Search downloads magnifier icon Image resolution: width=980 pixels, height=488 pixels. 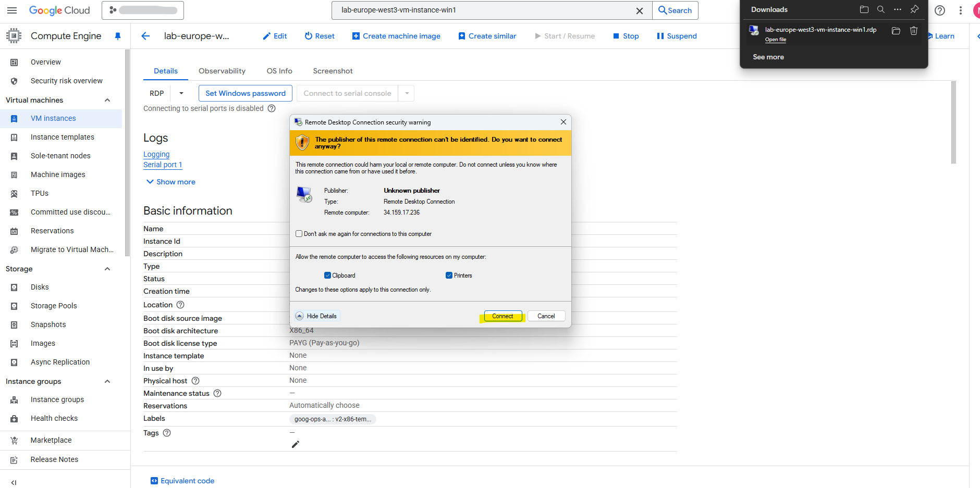click(x=881, y=9)
